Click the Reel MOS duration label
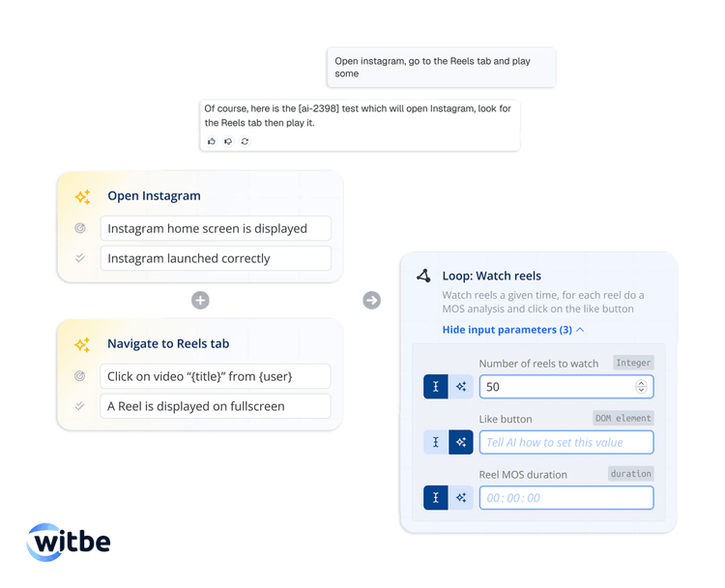Screen dimensions: 725x588 [523, 475]
